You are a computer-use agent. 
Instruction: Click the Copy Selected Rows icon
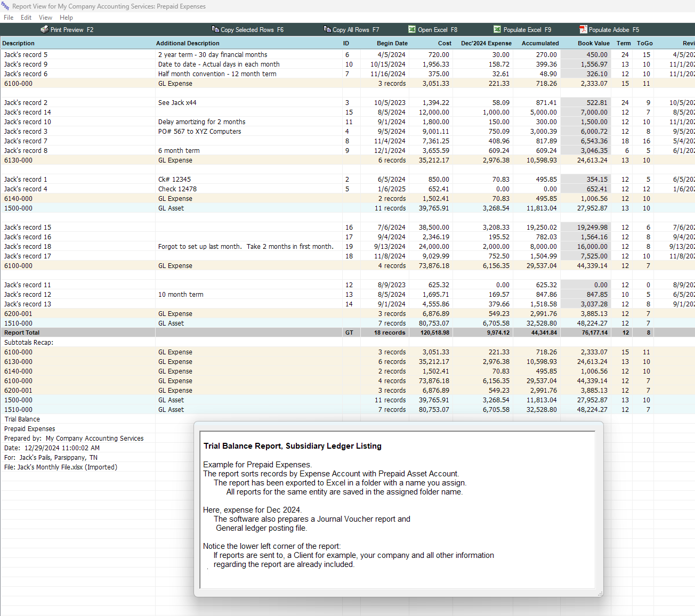click(x=215, y=29)
